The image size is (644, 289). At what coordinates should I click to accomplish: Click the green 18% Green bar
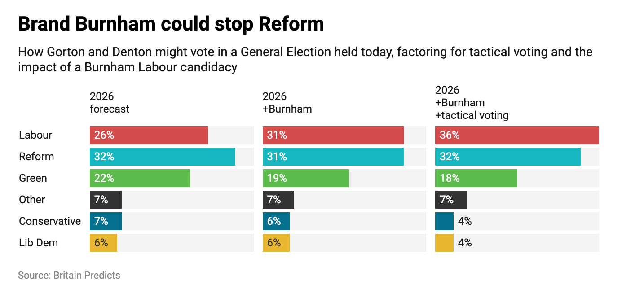pyautogui.click(x=476, y=178)
